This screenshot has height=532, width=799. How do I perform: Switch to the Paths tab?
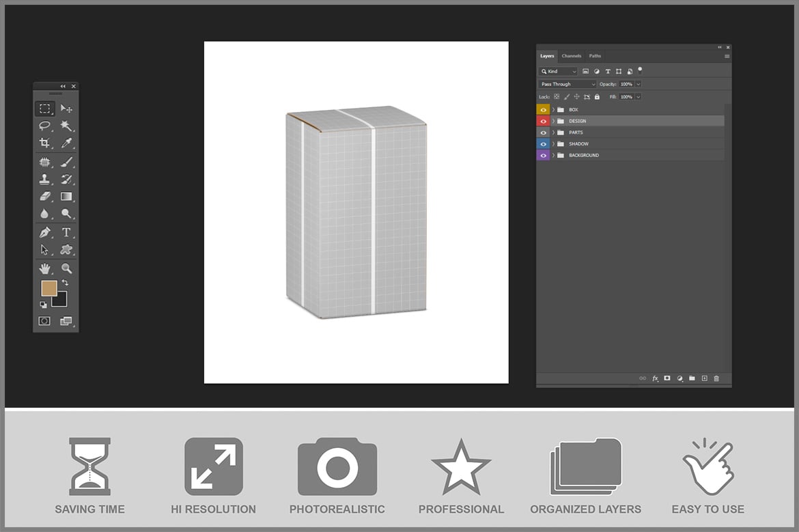click(x=595, y=56)
